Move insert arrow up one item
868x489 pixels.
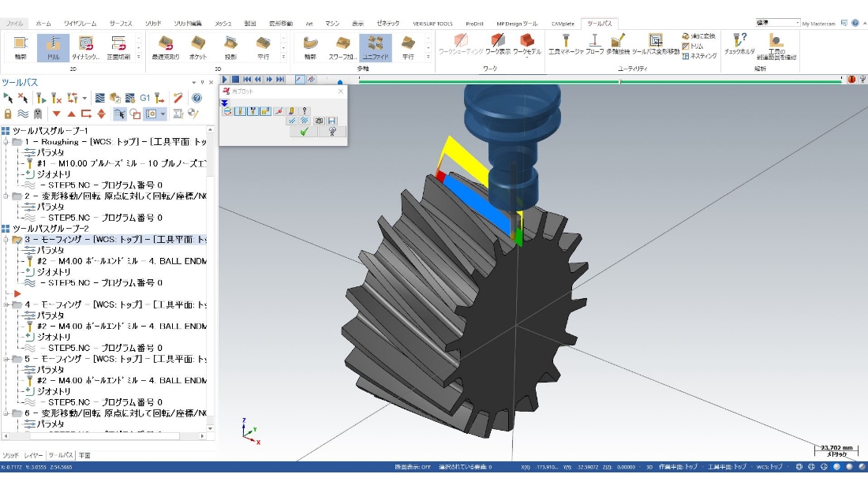tap(71, 114)
